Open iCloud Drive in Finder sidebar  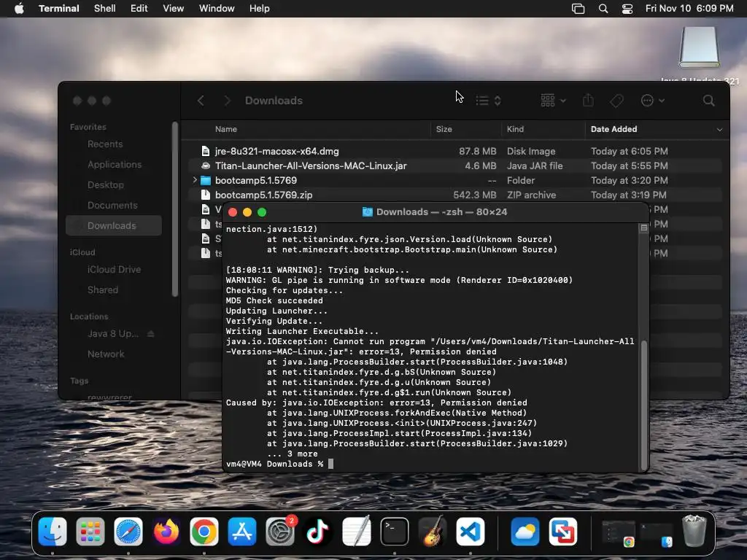point(114,270)
